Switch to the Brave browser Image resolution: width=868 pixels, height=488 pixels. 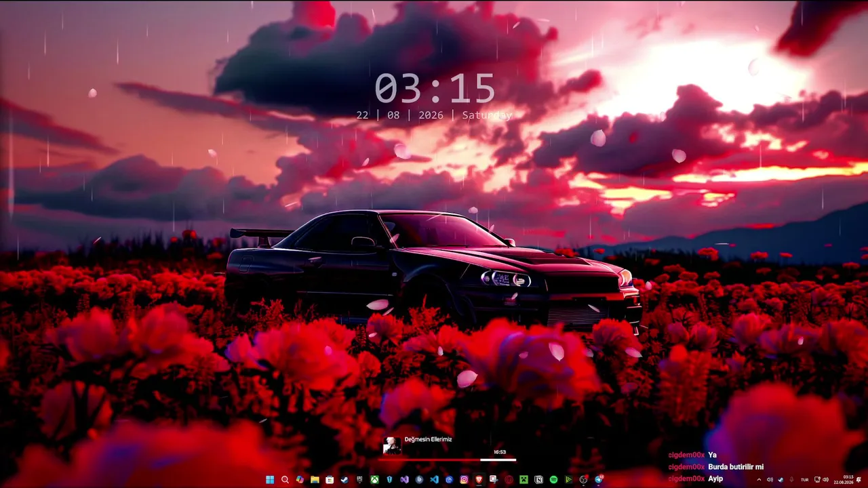coord(479,480)
